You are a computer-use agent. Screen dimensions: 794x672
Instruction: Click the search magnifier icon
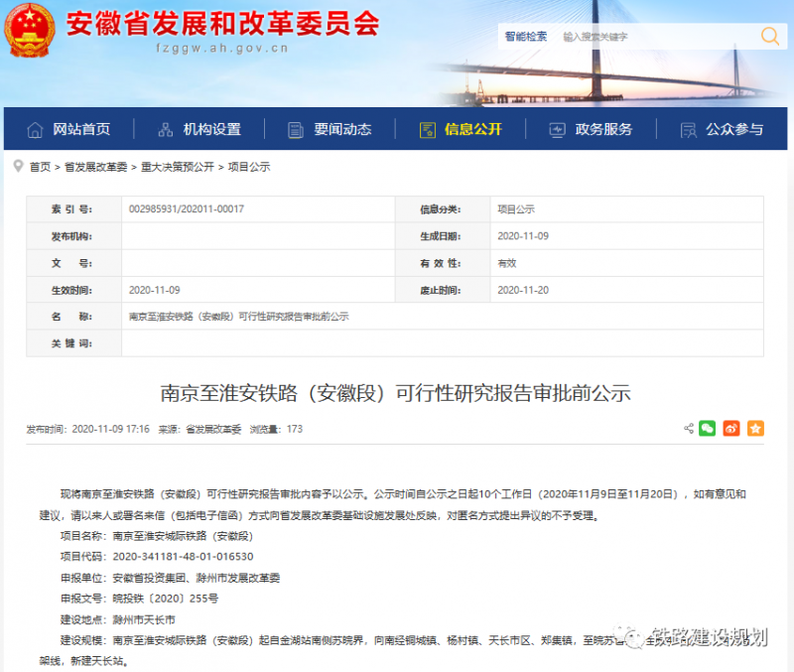pos(770,37)
